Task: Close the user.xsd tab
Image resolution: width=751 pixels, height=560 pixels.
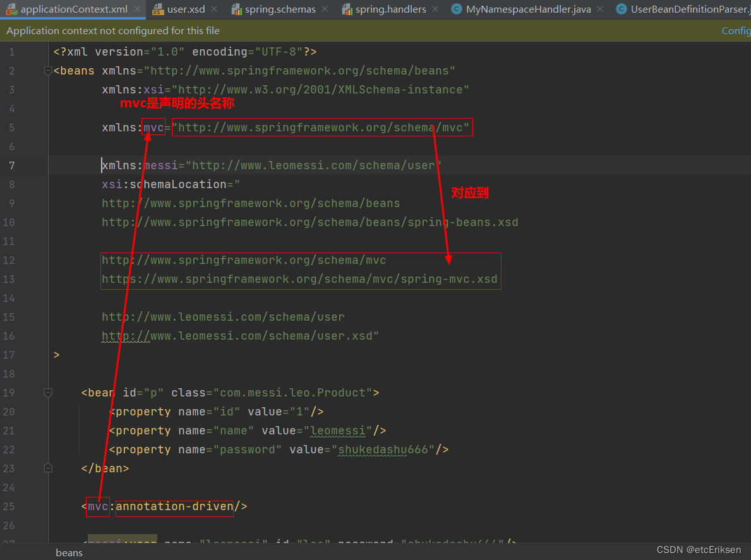Action: (x=215, y=9)
